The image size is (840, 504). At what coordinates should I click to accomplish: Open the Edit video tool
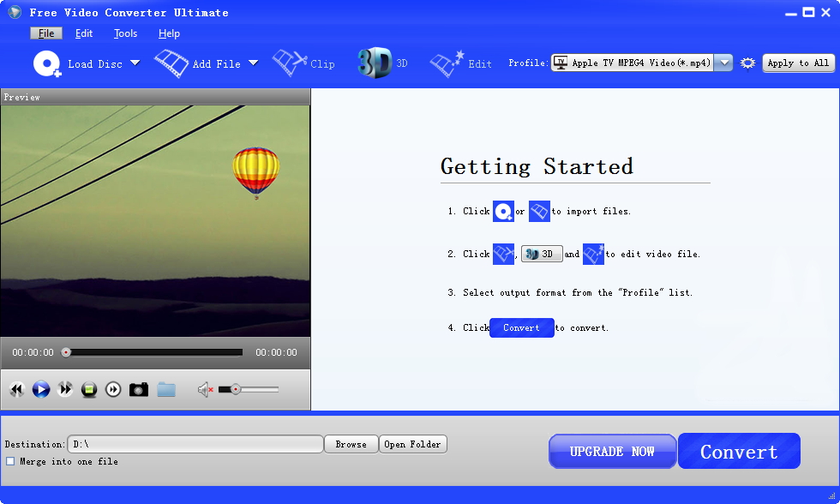[447, 62]
